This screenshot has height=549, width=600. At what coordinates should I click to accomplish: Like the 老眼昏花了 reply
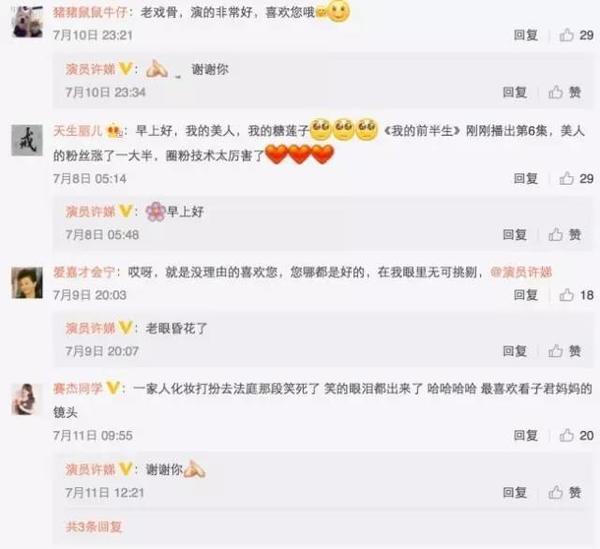(565, 351)
